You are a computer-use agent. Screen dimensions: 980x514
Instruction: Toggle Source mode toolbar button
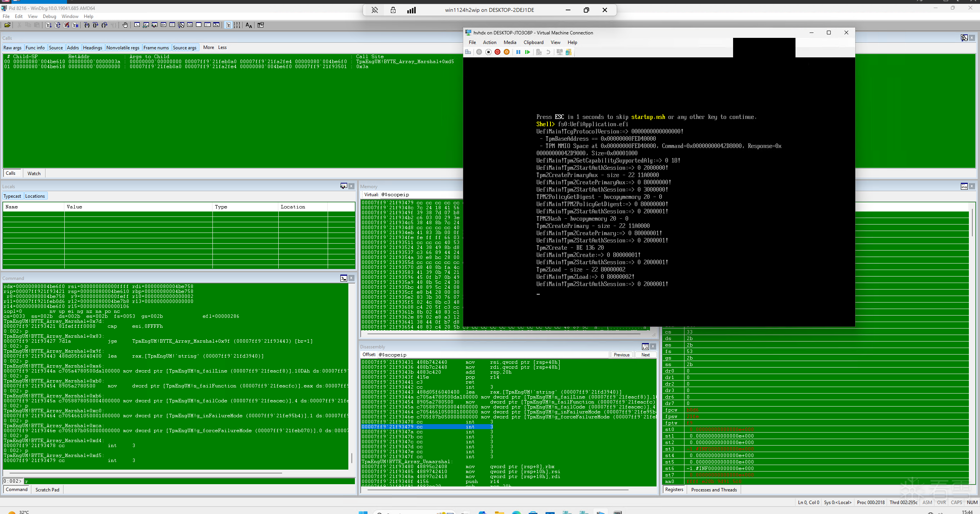tap(228, 25)
